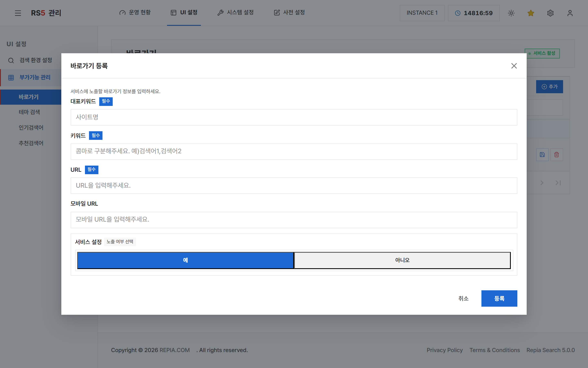Select 추천검색어 sidebar item
588x368 pixels.
(x=31, y=143)
